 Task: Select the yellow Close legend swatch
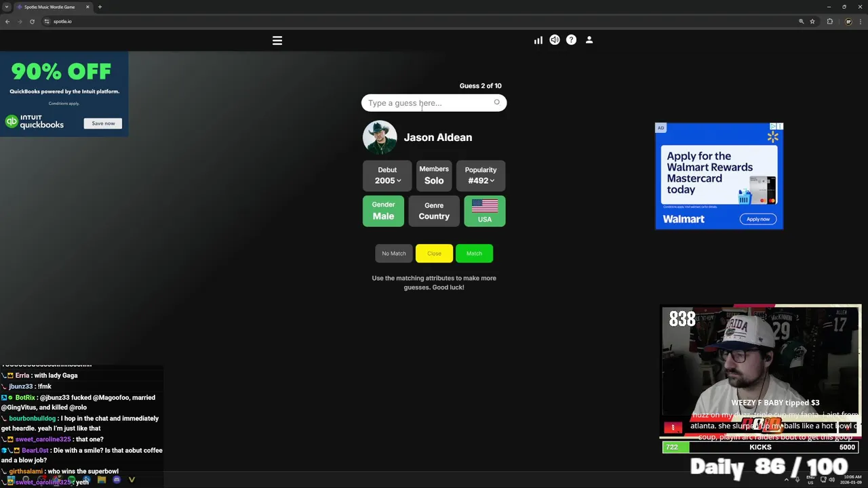coord(434,253)
